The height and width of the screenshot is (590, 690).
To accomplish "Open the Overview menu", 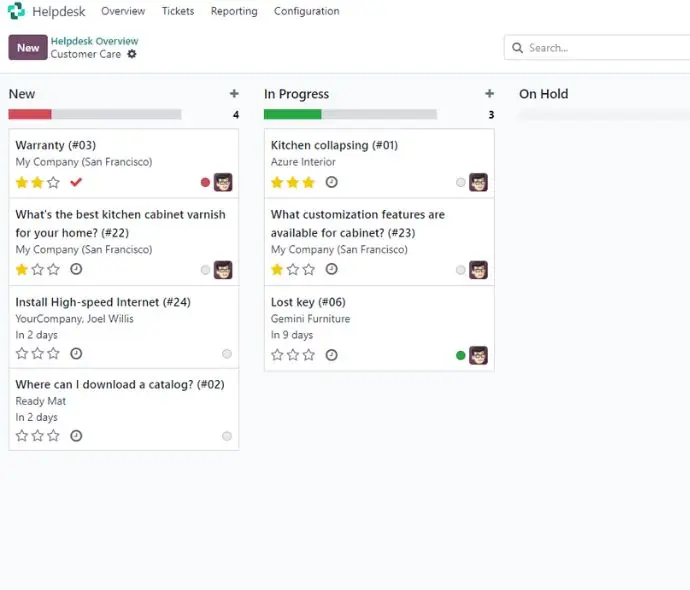I will tap(123, 11).
